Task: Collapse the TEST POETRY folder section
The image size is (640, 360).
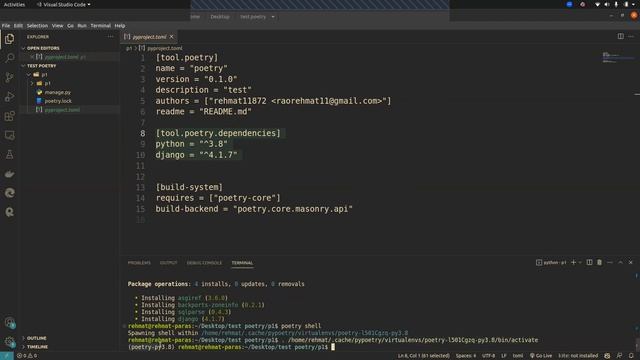Action: tap(41, 66)
